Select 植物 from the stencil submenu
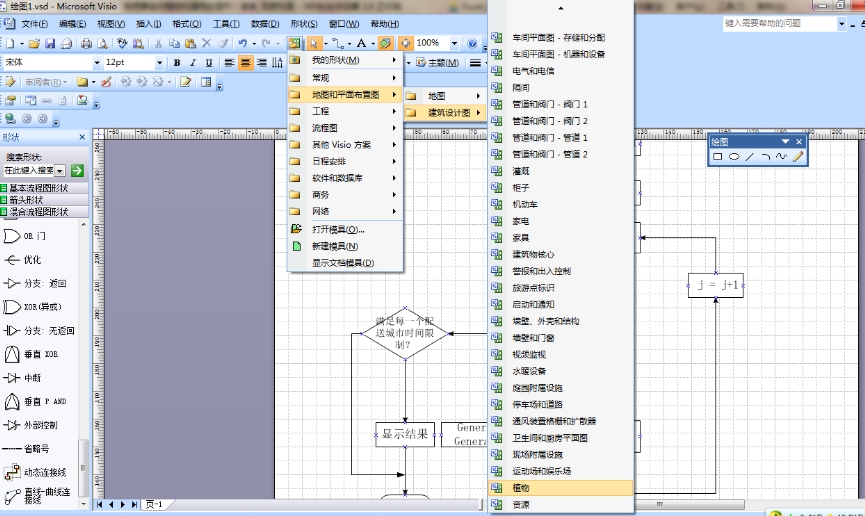Image resolution: width=865 pixels, height=516 pixels. 520,488
